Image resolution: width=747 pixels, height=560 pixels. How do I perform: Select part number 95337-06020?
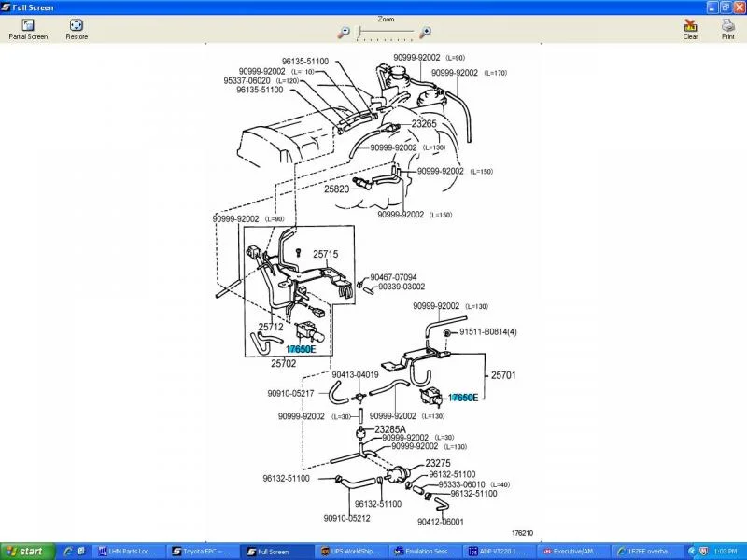click(247, 81)
